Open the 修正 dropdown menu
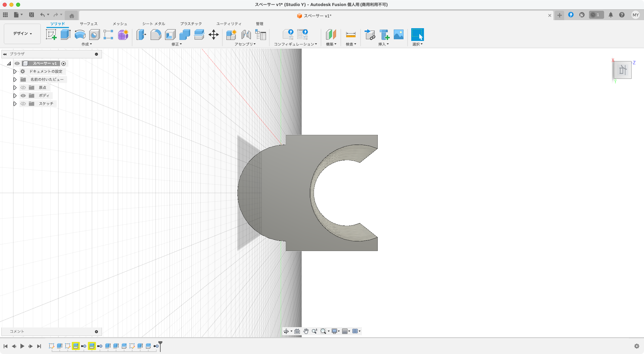 tap(176, 44)
